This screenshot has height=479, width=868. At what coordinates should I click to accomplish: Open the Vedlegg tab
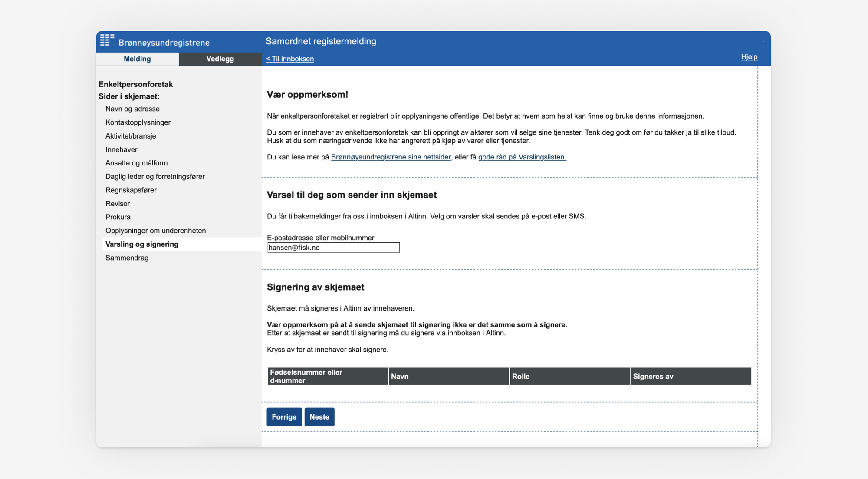click(x=220, y=59)
